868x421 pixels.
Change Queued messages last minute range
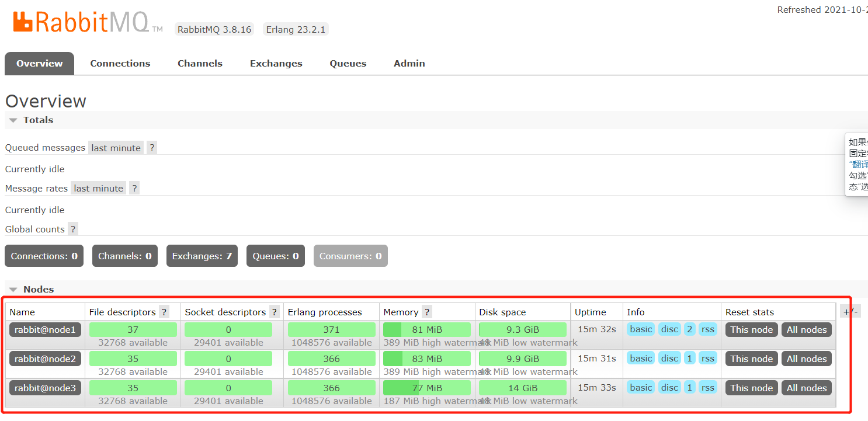pyautogui.click(x=116, y=148)
